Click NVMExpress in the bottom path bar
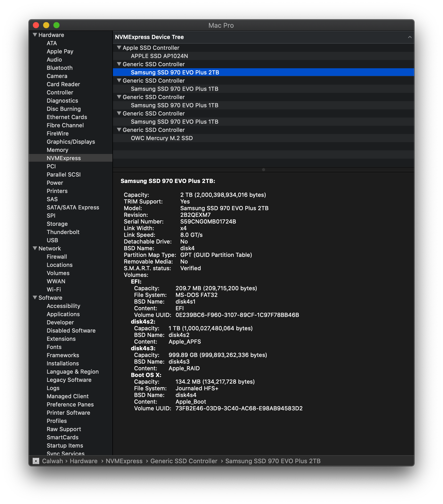This screenshot has width=443, height=504. 124,461
